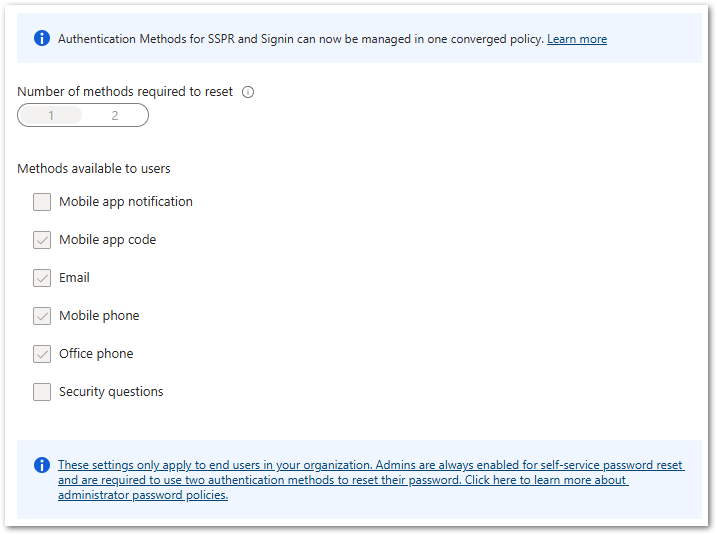Image resolution: width=717 pixels, height=535 pixels.
Task: Open the Learn more link
Action: pos(577,39)
